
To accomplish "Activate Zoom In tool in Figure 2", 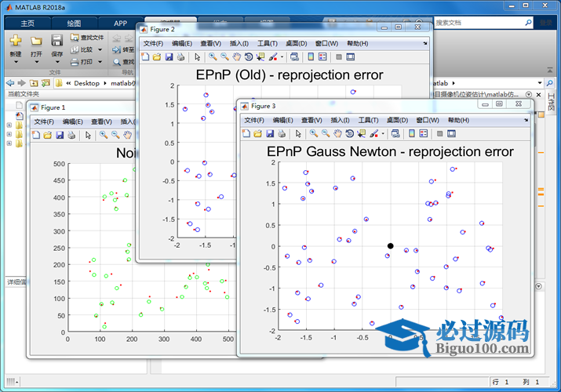I will (213, 56).
